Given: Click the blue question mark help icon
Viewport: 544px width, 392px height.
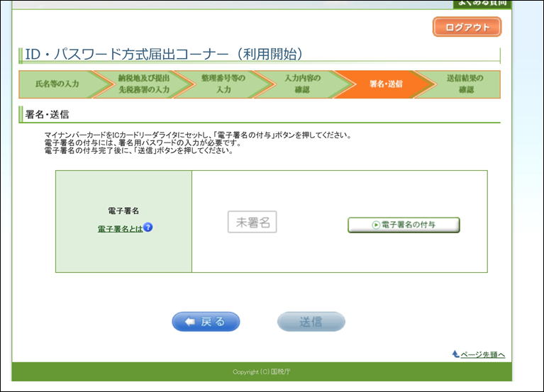Looking at the screenshot, I should coord(148,228).
